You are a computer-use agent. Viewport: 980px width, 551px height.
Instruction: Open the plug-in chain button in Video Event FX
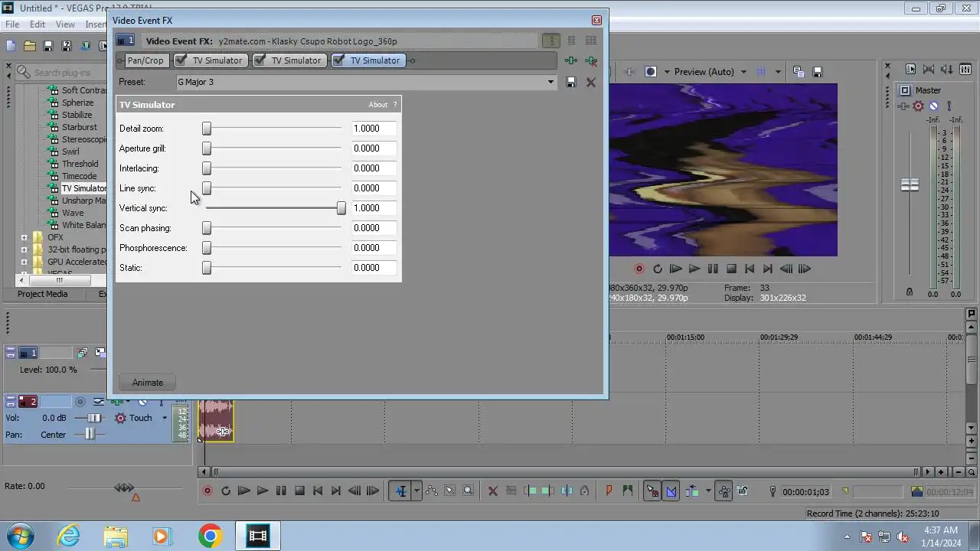click(x=571, y=60)
